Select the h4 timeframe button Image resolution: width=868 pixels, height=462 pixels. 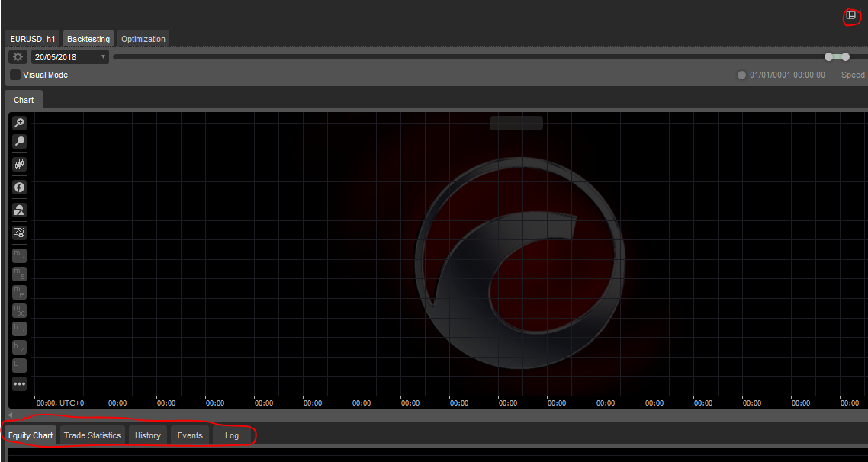(19, 347)
